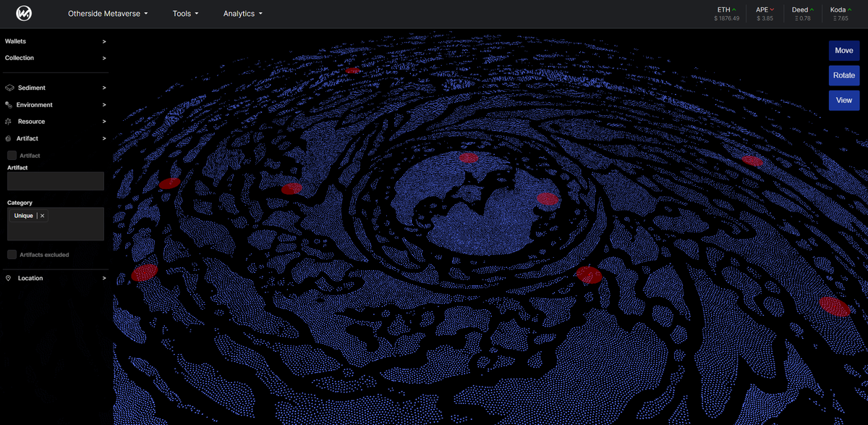Click the Artifacts excluded label
Viewport: 868px width, 425px height.
click(x=45, y=255)
